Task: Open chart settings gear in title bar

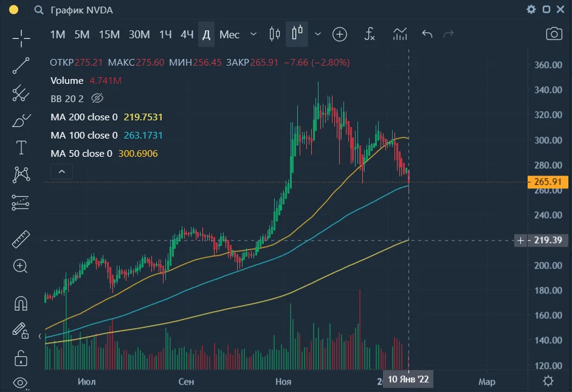Action: (531, 10)
